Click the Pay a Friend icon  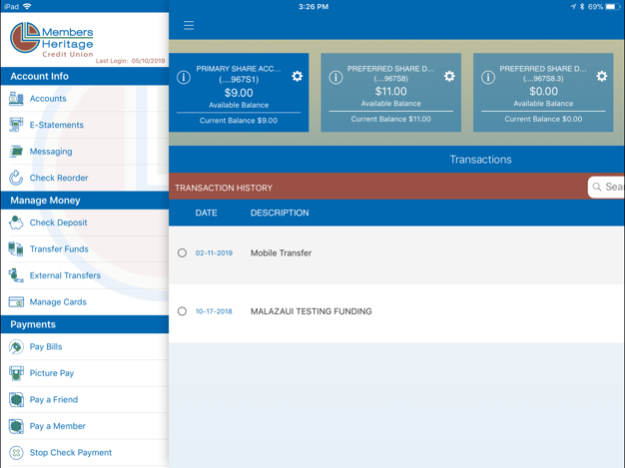click(x=16, y=399)
